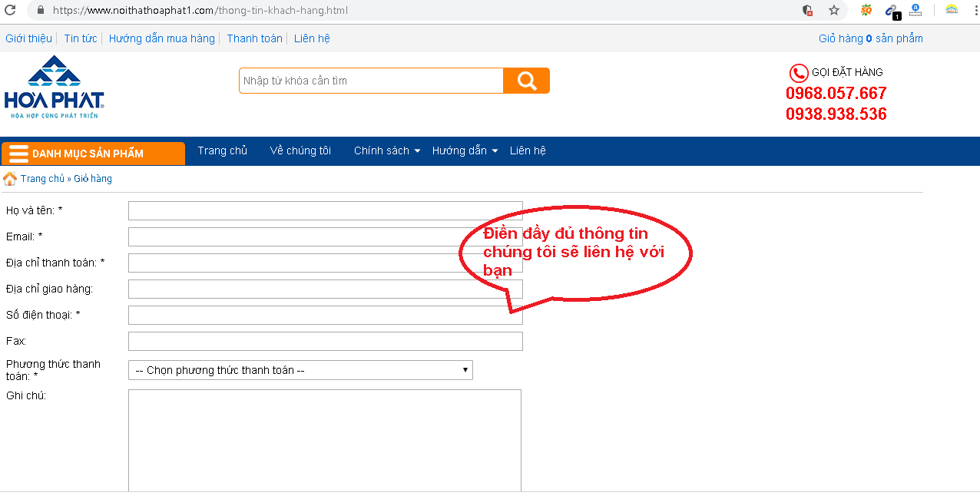Click the home icon in breadcrumb
The width and height of the screenshot is (980, 496).
coord(10,179)
